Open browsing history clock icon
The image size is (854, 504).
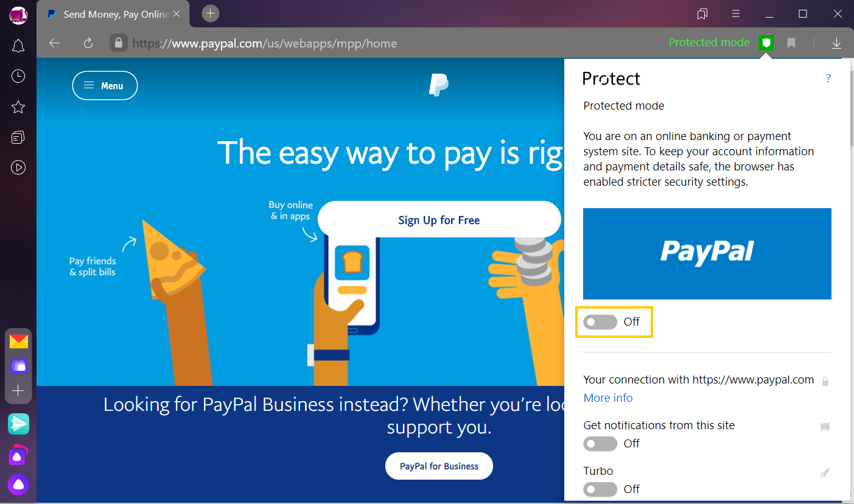[18, 76]
